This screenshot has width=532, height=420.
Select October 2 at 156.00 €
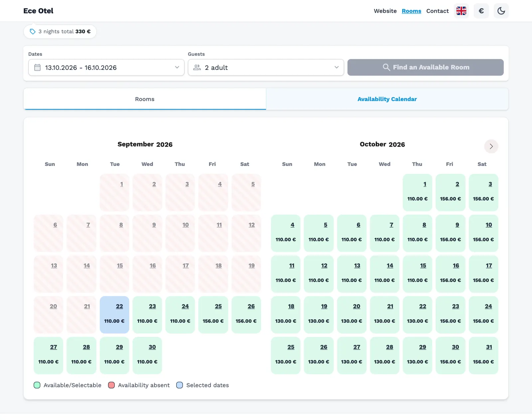[451, 193]
